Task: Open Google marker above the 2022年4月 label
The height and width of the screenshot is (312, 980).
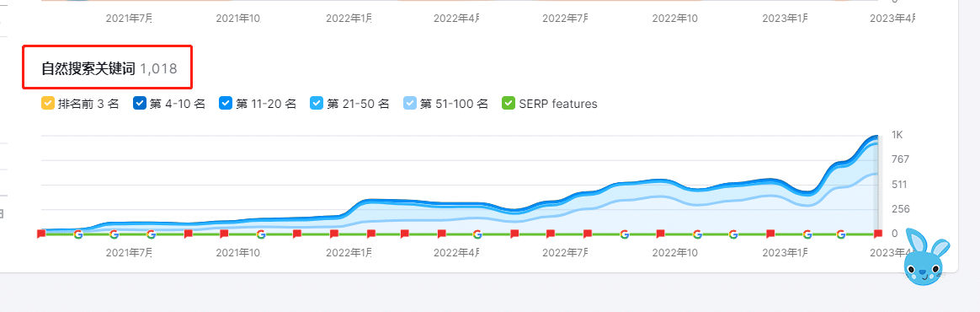Action: [x=477, y=234]
